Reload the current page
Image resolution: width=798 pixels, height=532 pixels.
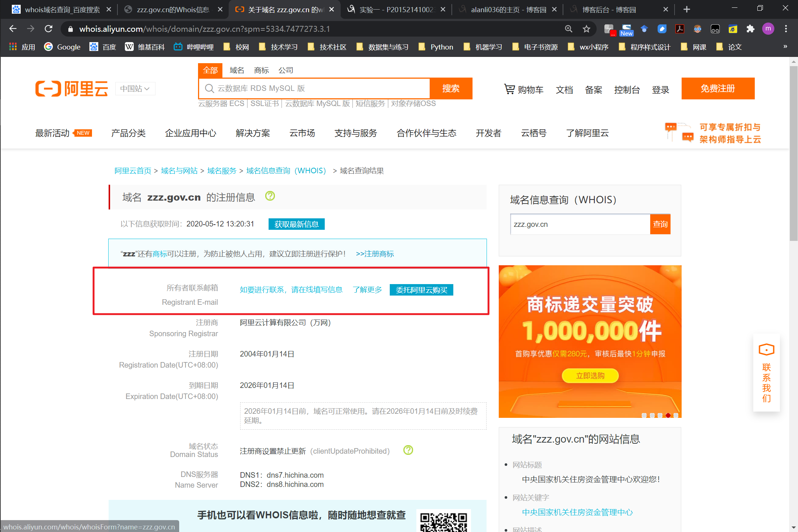tap(48, 29)
